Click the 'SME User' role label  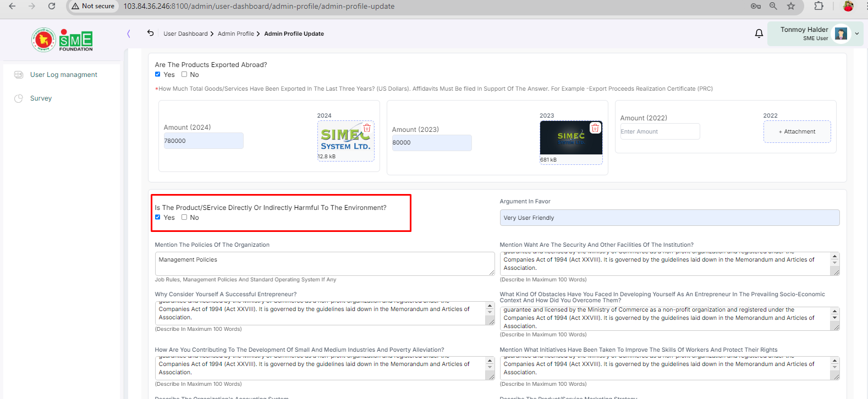(815, 38)
